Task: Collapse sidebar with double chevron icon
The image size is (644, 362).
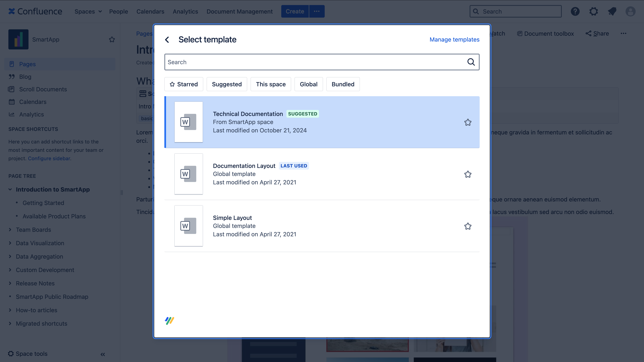Action: [103, 354]
